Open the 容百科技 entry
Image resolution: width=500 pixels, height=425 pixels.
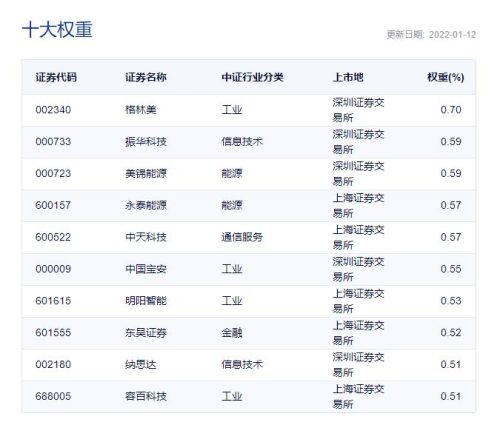coord(146,396)
